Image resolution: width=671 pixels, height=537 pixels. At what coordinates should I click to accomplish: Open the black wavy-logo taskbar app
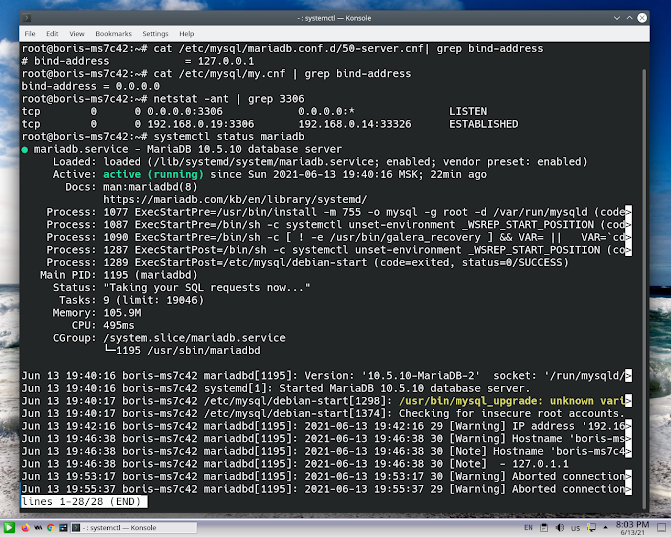38,527
